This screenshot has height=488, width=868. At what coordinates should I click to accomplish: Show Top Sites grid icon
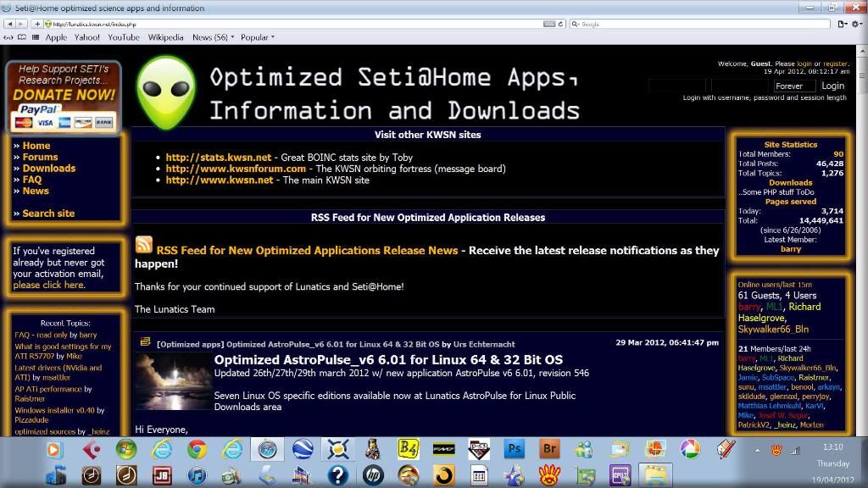36,37
